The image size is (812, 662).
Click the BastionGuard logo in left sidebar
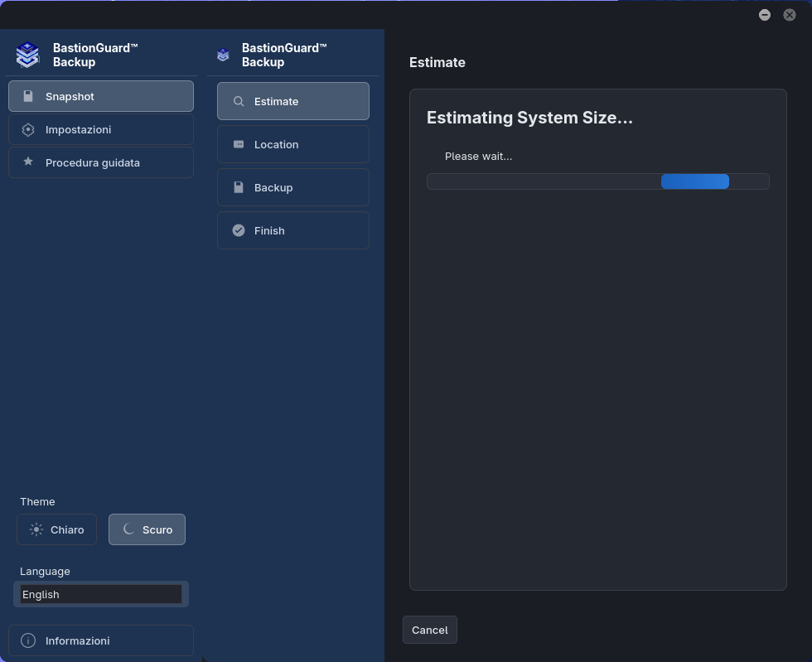pos(27,55)
